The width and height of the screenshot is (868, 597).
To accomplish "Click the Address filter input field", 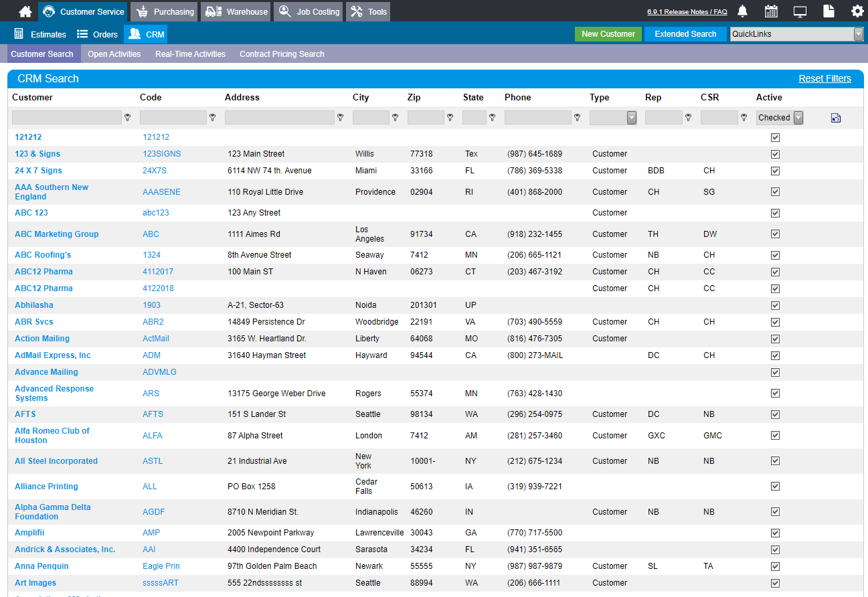I will click(279, 118).
